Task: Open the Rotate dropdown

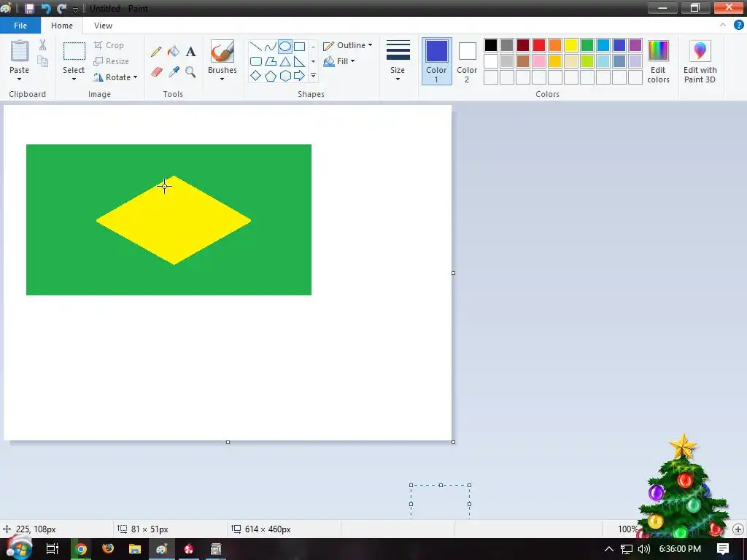Action: click(x=115, y=77)
